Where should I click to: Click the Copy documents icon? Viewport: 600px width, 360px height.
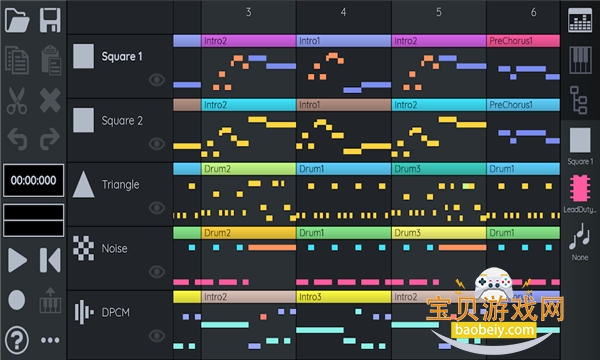click(x=17, y=59)
